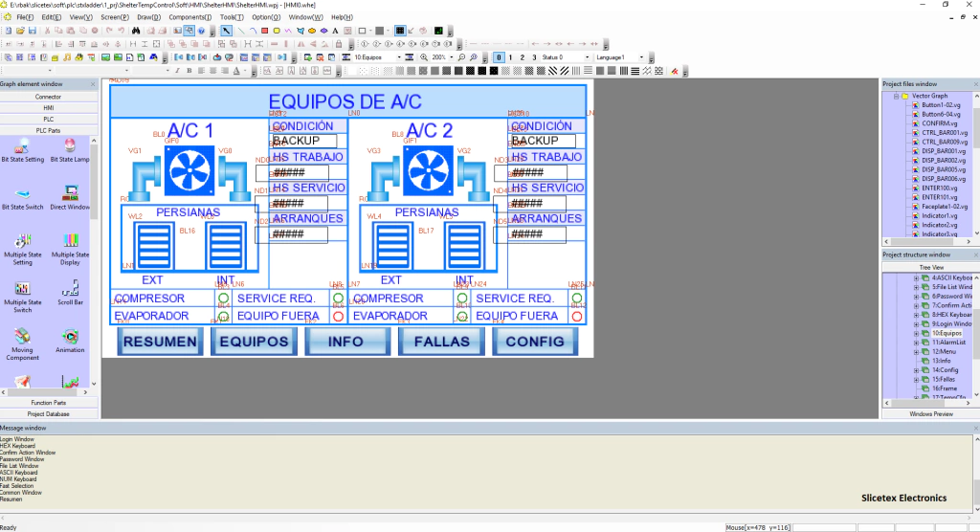Select the INFO button on canvas
980x532 pixels.
[x=347, y=342]
